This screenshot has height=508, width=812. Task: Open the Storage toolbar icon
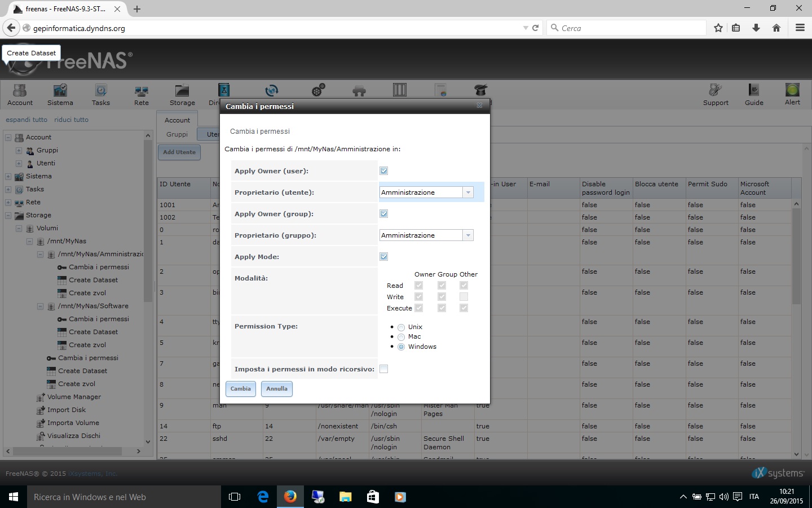[x=182, y=95]
